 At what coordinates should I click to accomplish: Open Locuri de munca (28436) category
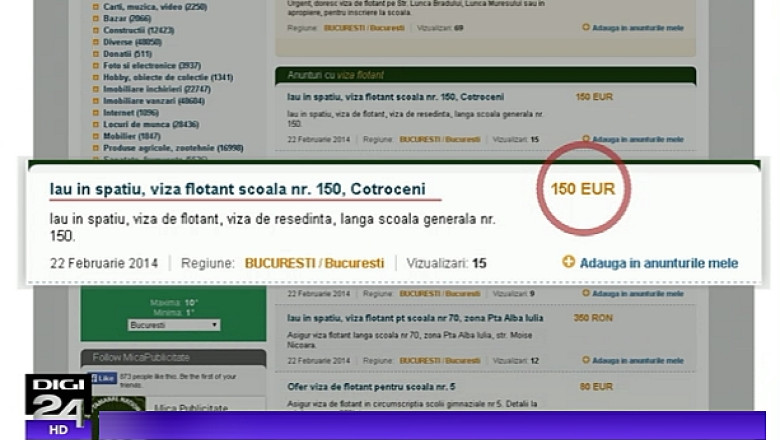click(x=151, y=124)
